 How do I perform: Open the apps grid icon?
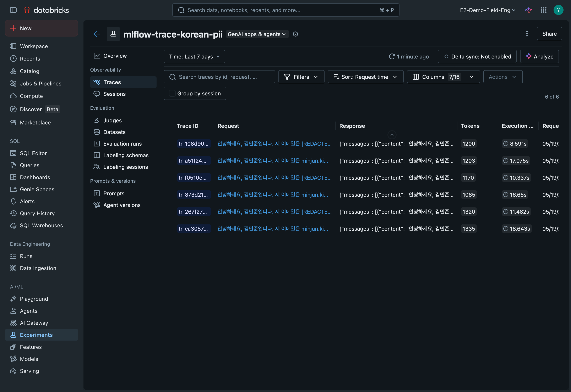pyautogui.click(x=543, y=10)
